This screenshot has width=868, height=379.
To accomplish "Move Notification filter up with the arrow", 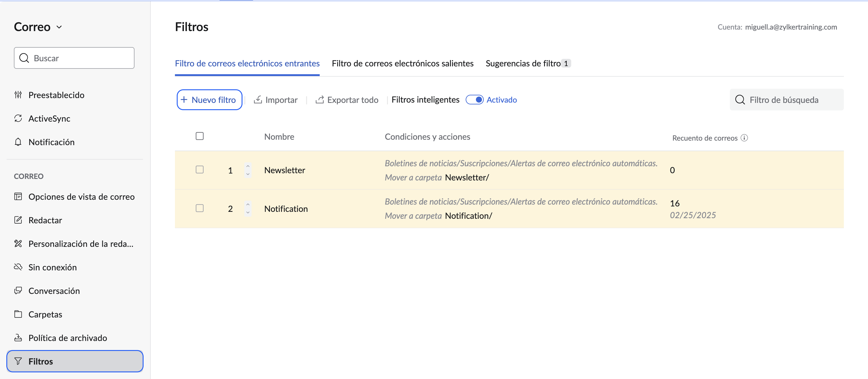I will [x=248, y=204].
